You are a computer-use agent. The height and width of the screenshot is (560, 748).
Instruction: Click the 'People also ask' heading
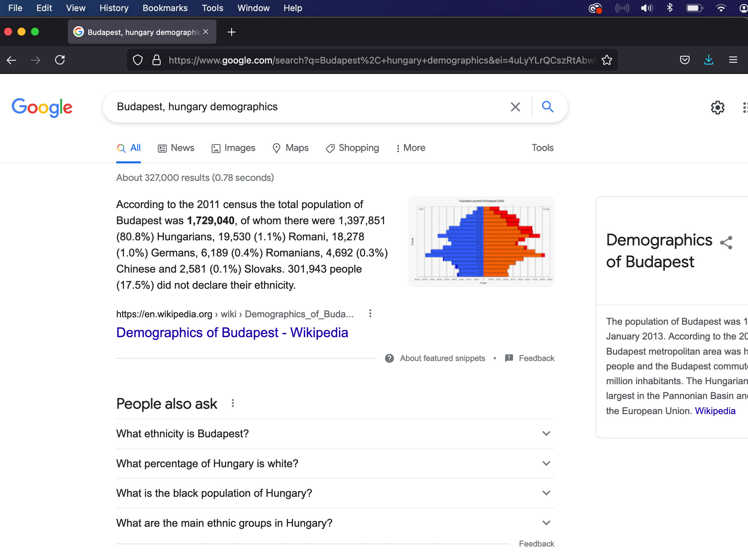pos(167,404)
